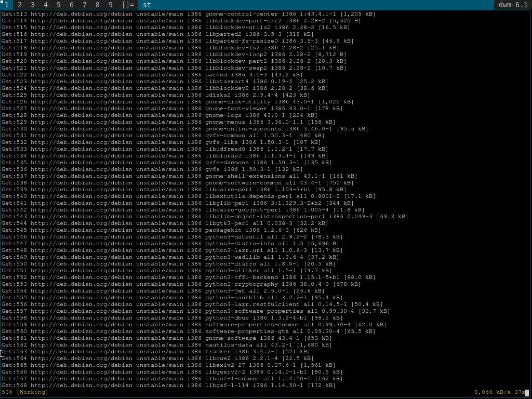Viewport: 532px width, 399px height.
Task: Switch to dwm tag 8
Action: (x=97, y=5)
